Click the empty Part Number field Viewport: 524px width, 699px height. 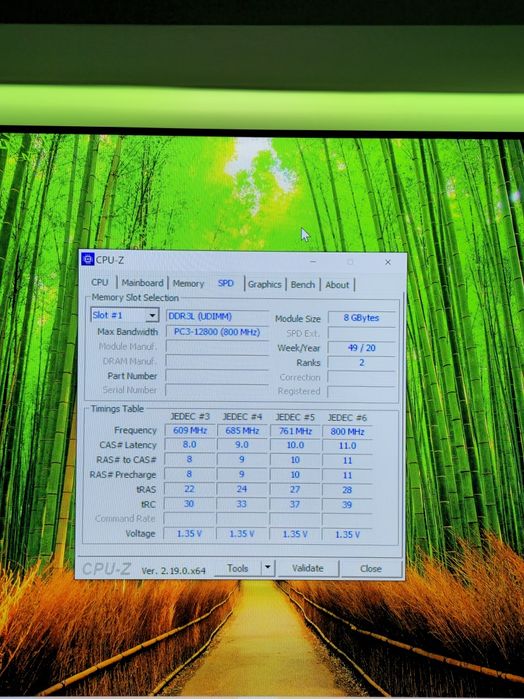tap(218, 376)
